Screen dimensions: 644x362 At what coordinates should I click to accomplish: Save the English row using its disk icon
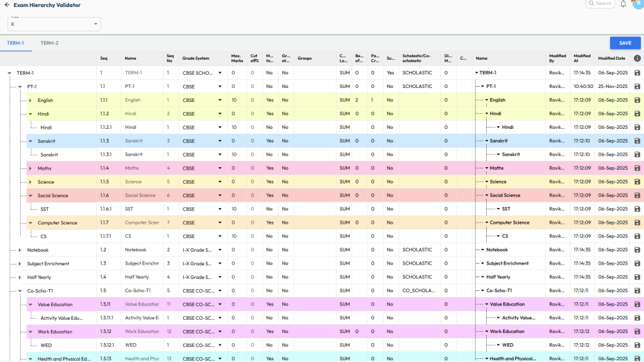[637, 100]
